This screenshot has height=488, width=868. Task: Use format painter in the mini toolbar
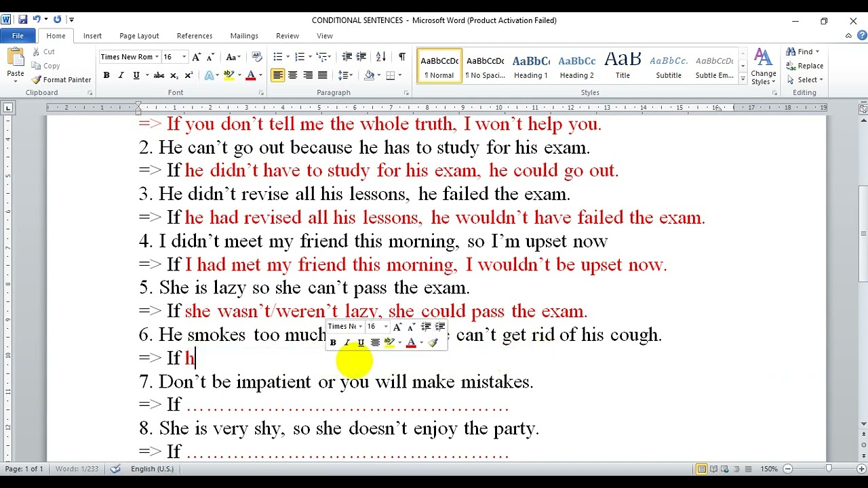[433, 343]
